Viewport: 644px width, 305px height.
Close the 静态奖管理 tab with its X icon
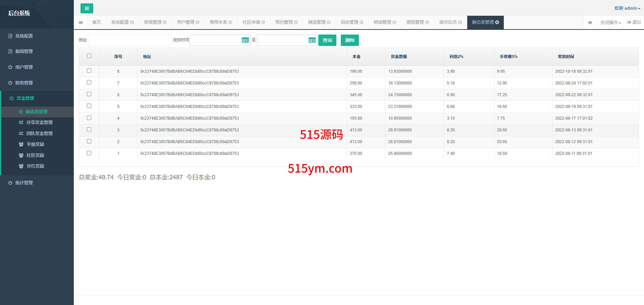pos(497,22)
